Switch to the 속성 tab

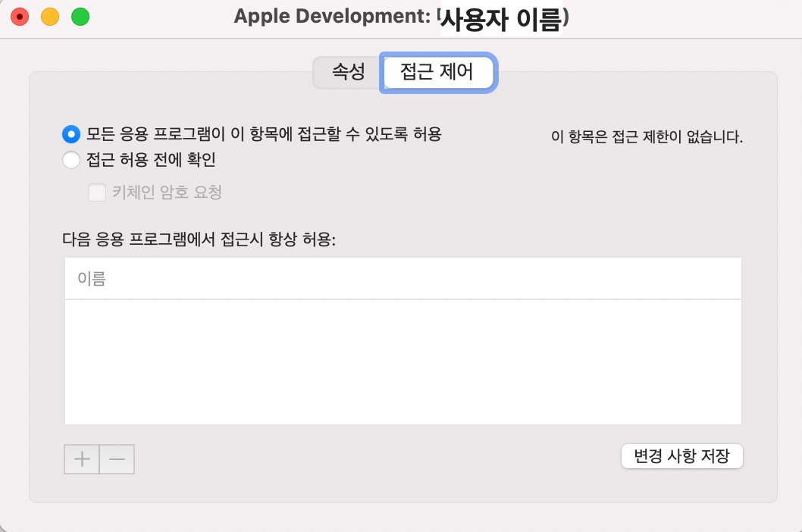[348, 72]
